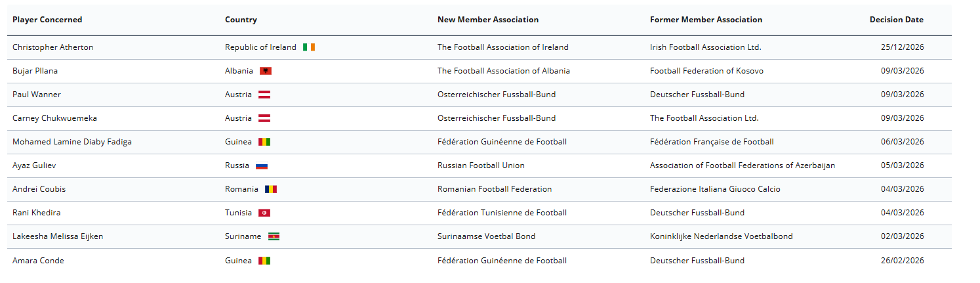
Task: Select player Christopher Atherton
Action: point(53,47)
